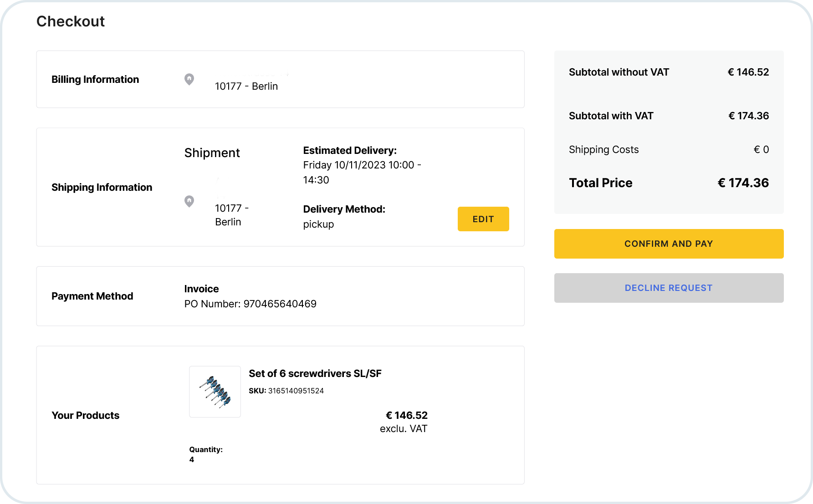Click the PO Number text
This screenshot has height=504, width=813.
[x=250, y=304]
